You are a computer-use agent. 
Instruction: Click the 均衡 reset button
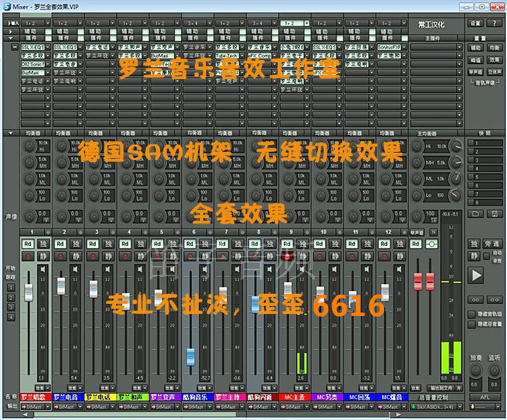click(494, 48)
